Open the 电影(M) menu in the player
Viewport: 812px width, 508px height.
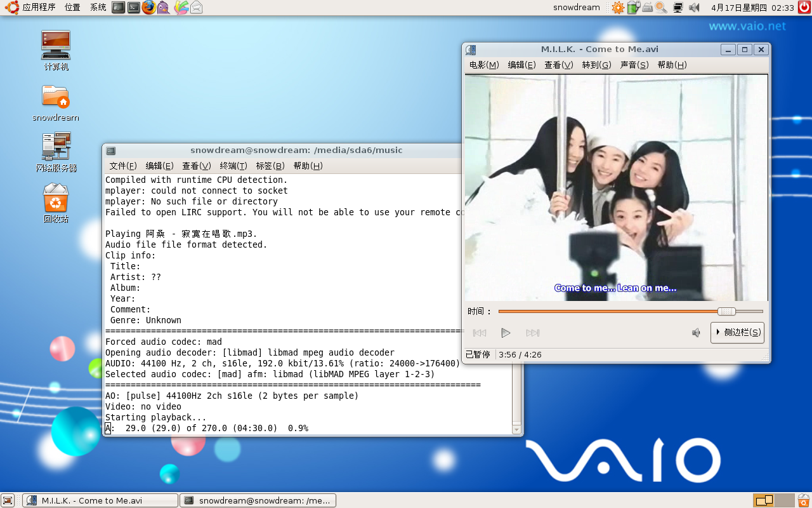click(484, 65)
